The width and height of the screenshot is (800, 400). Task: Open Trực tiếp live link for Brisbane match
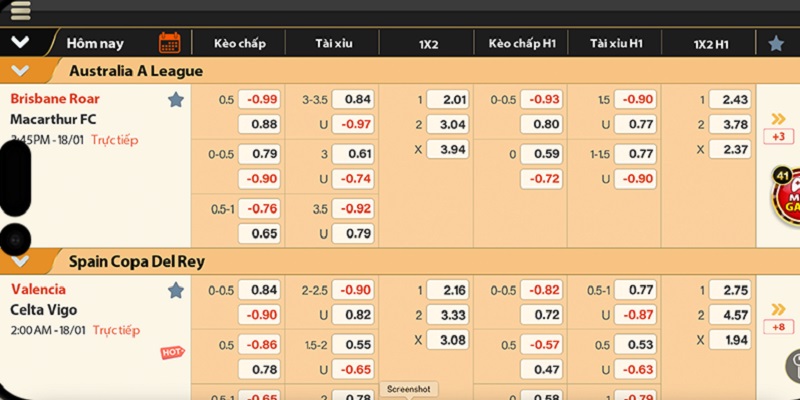click(x=114, y=140)
